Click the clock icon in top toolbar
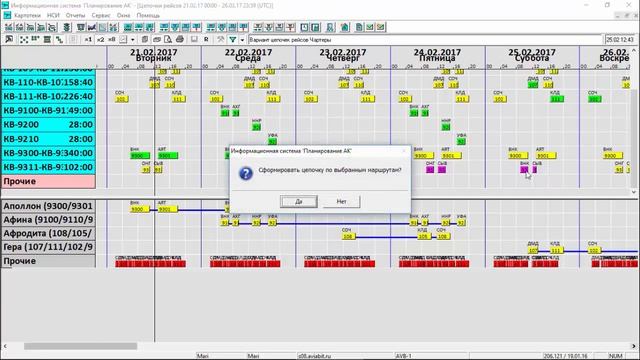This screenshot has height=360, width=640. point(304,27)
